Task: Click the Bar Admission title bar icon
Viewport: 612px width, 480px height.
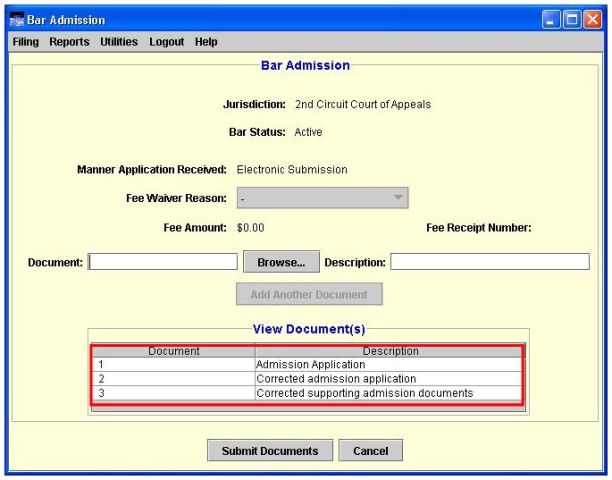Action: [17, 19]
